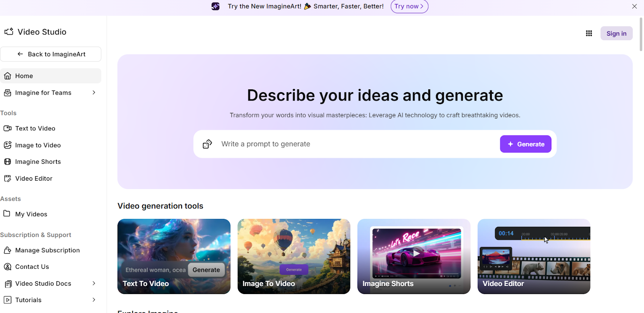The width and height of the screenshot is (644, 313).
Task: Click the Text to Video sidebar icon
Action: click(8, 128)
